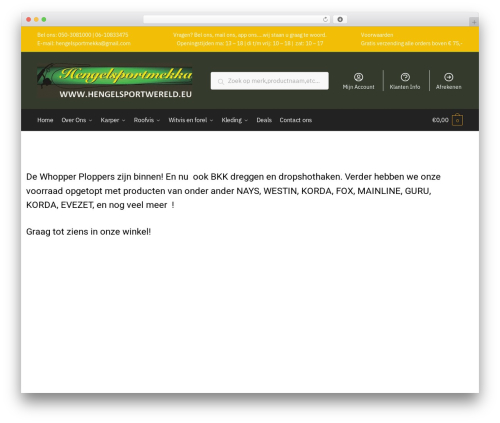
Task: Focus the product search field
Action: pyautogui.click(x=269, y=81)
